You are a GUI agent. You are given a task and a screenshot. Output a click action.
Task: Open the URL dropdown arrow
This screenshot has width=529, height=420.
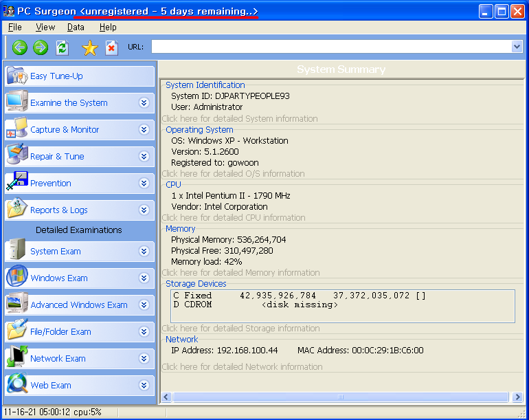click(x=517, y=47)
